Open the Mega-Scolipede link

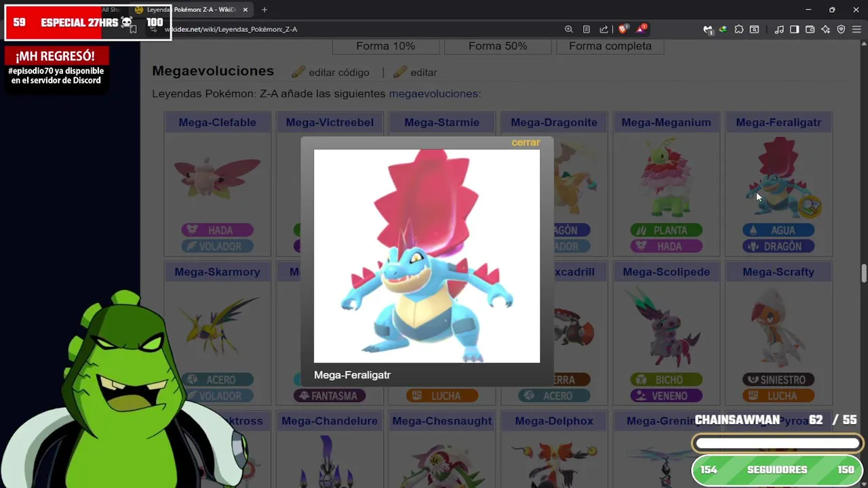[x=667, y=272]
